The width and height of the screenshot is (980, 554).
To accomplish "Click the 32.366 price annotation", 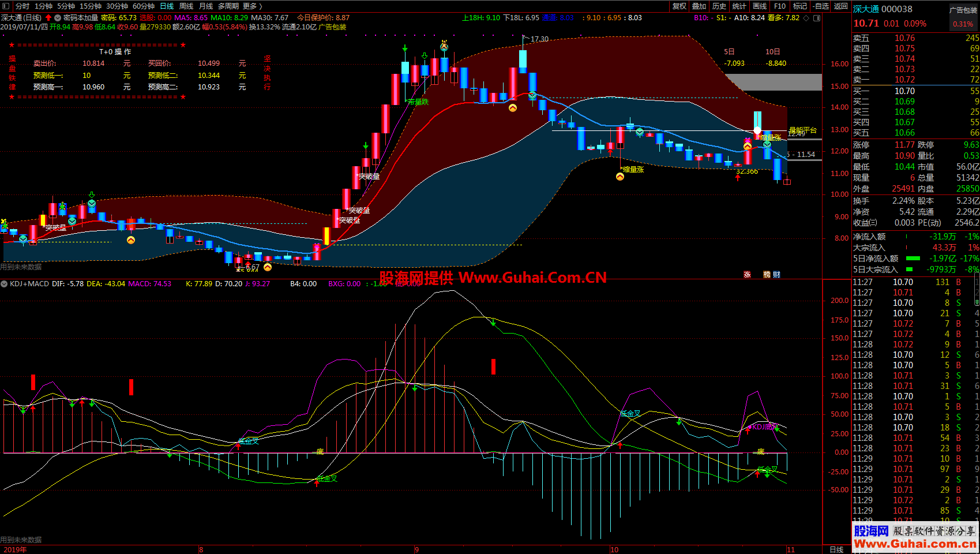I will (747, 171).
